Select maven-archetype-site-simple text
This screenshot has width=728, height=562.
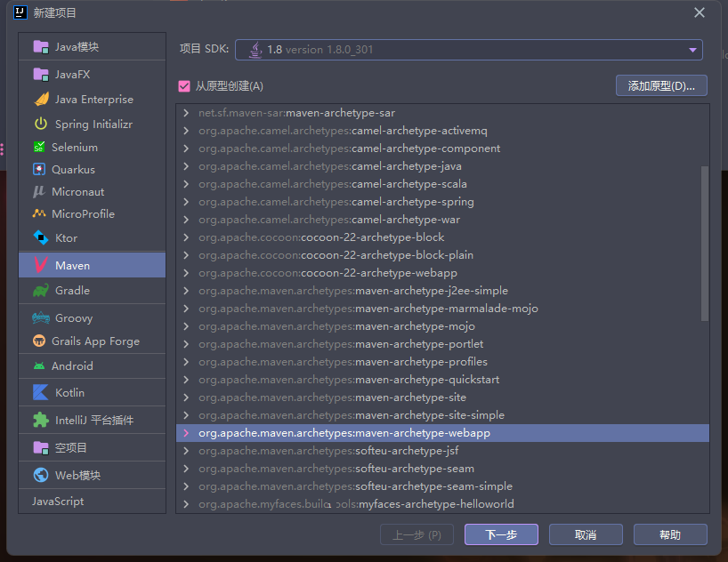click(x=430, y=415)
